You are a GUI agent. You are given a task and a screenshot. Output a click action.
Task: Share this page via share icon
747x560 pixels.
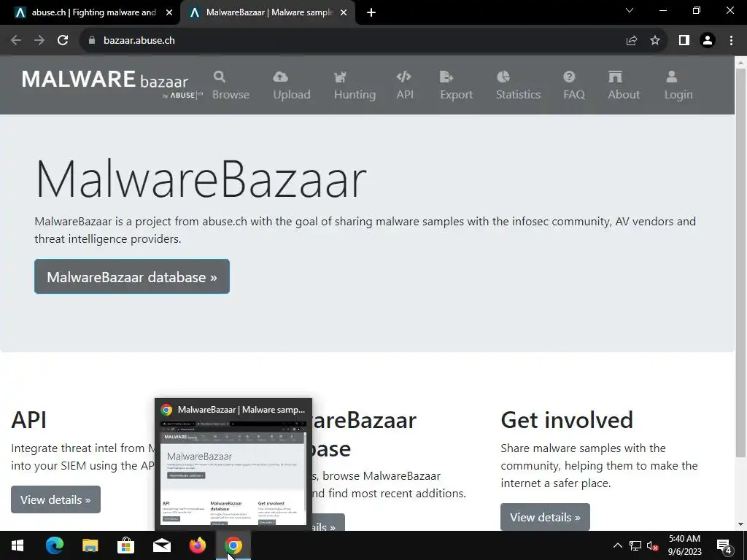point(632,41)
